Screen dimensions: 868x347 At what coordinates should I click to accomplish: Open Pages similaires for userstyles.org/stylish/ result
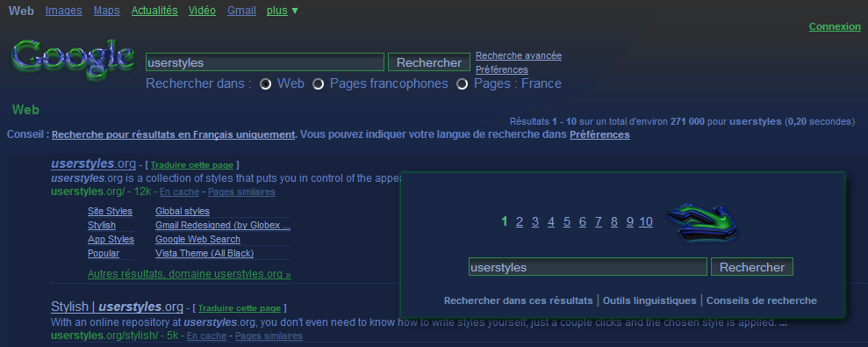(x=269, y=336)
